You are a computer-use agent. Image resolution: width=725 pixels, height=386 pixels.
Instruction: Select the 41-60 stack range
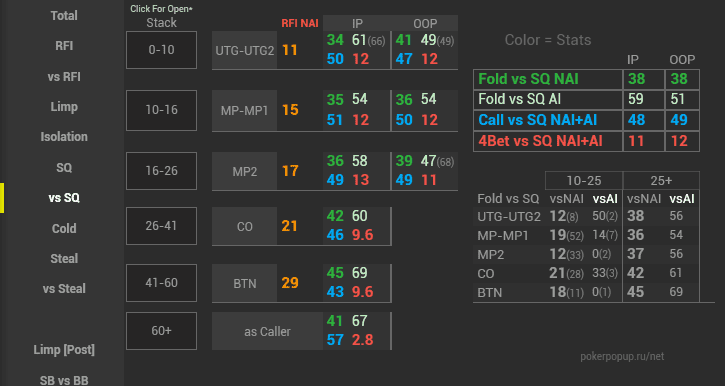[x=161, y=283]
